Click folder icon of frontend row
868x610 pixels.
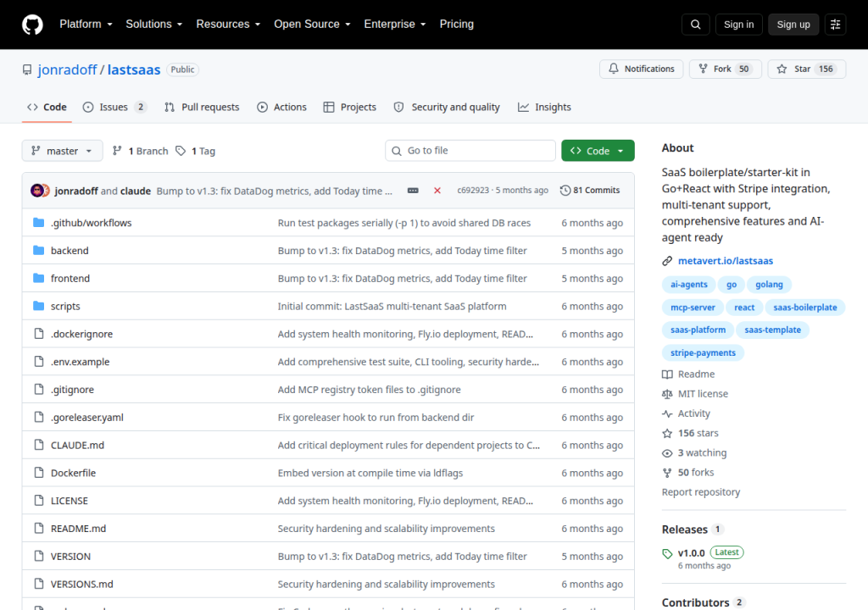tap(39, 278)
